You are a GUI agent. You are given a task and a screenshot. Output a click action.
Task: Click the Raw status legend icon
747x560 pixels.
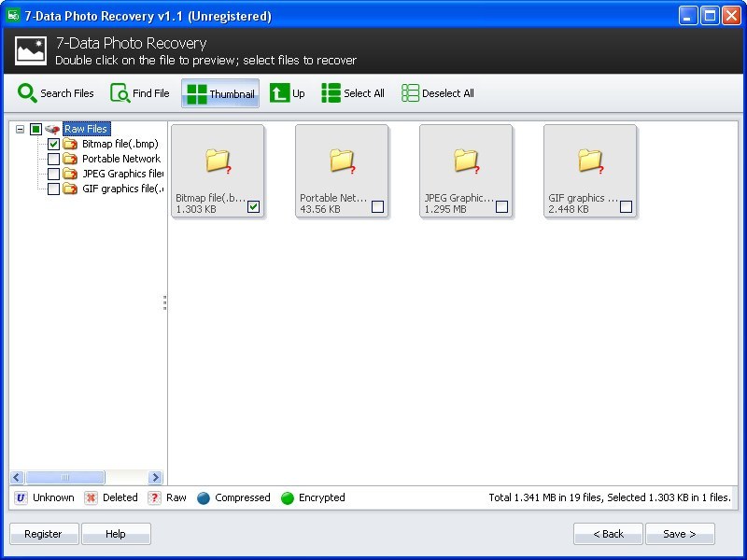pos(156,497)
